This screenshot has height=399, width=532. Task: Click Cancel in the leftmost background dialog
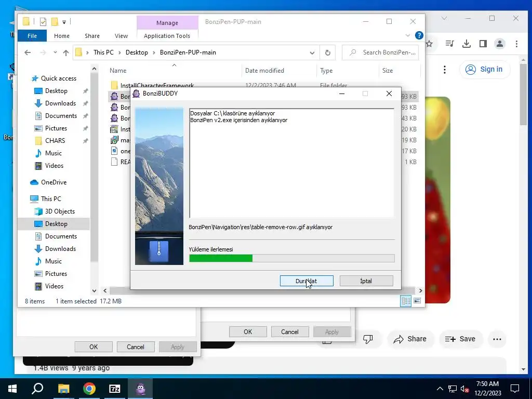point(136,347)
